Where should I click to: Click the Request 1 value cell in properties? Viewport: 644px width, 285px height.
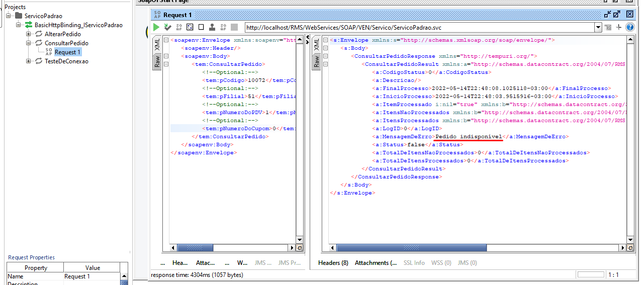[x=92, y=276]
